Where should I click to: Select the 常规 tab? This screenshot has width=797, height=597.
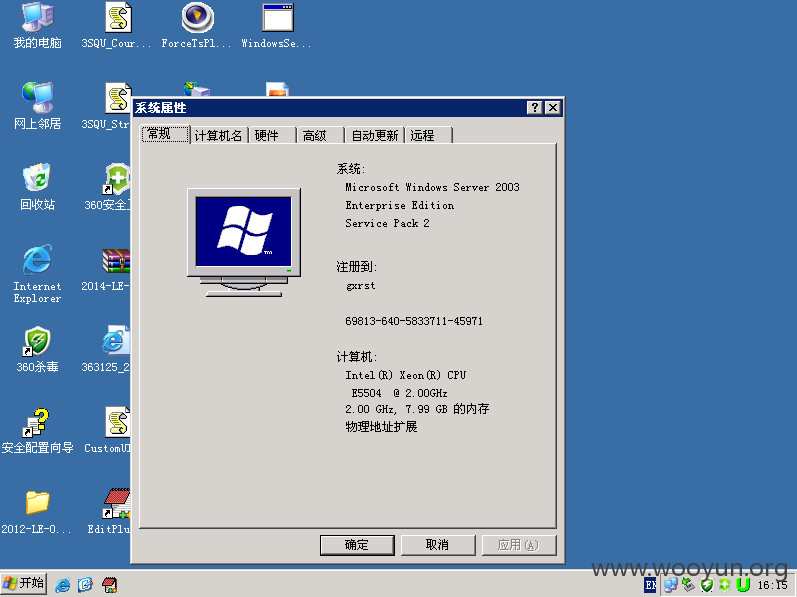point(165,134)
